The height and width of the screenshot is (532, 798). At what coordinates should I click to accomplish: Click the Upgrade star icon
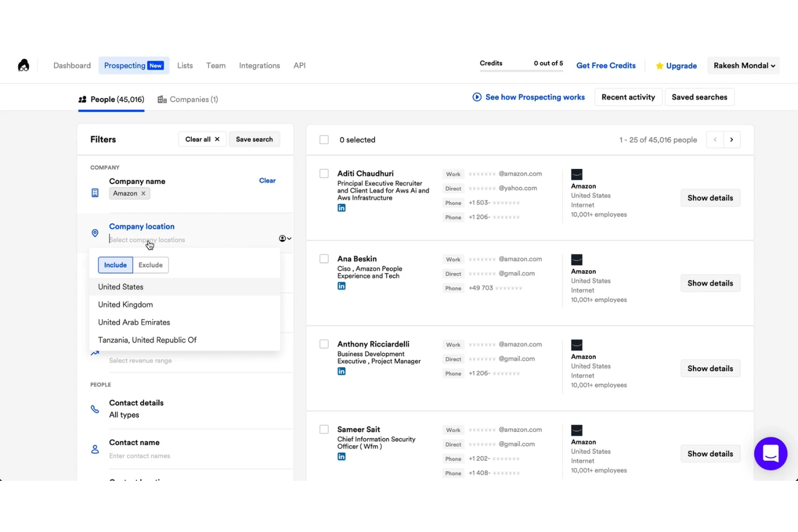(659, 66)
